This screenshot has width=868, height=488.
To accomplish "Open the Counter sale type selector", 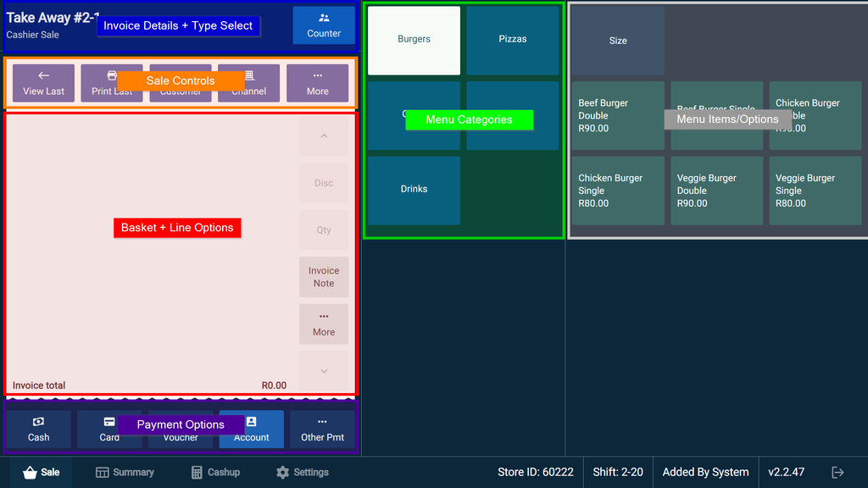I will click(x=324, y=25).
